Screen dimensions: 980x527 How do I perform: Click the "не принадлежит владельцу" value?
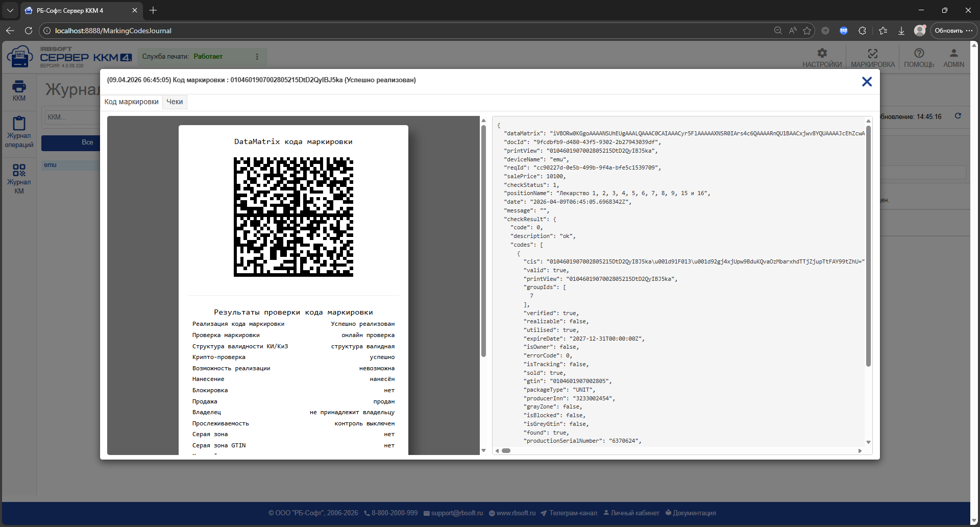(x=352, y=412)
